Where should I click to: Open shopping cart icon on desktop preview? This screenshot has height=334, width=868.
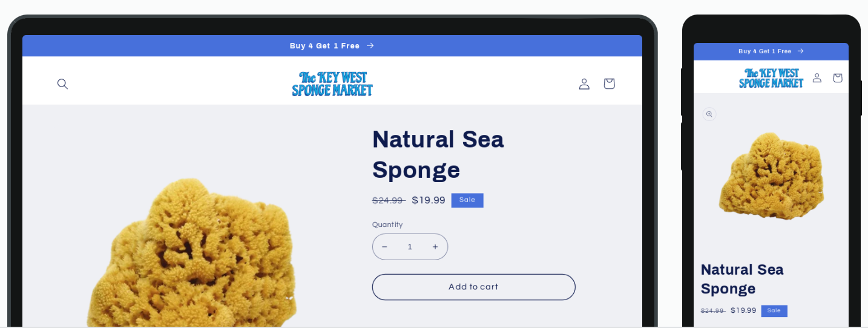point(610,83)
